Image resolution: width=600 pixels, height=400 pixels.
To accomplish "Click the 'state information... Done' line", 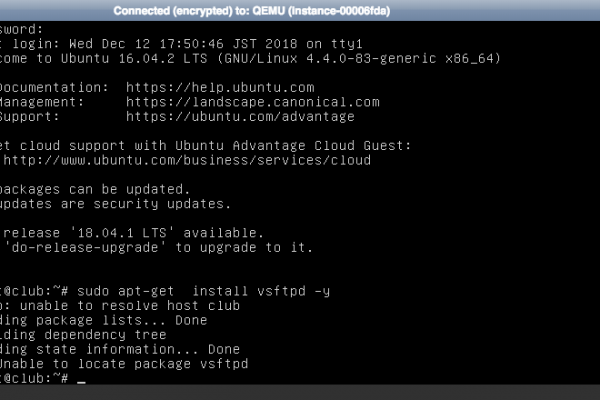I will pyautogui.click(x=120, y=349).
